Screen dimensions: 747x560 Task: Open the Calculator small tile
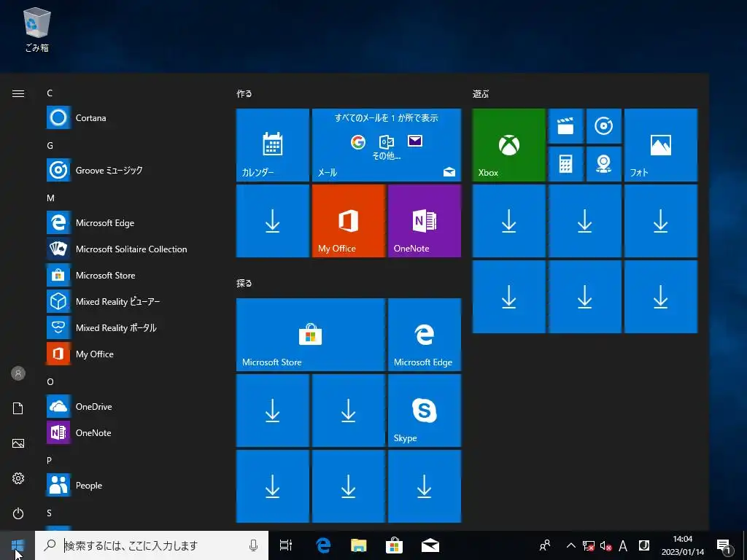(x=565, y=164)
